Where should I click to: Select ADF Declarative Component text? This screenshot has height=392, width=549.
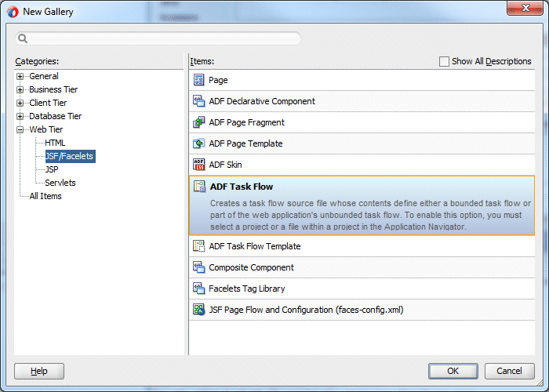tap(262, 101)
